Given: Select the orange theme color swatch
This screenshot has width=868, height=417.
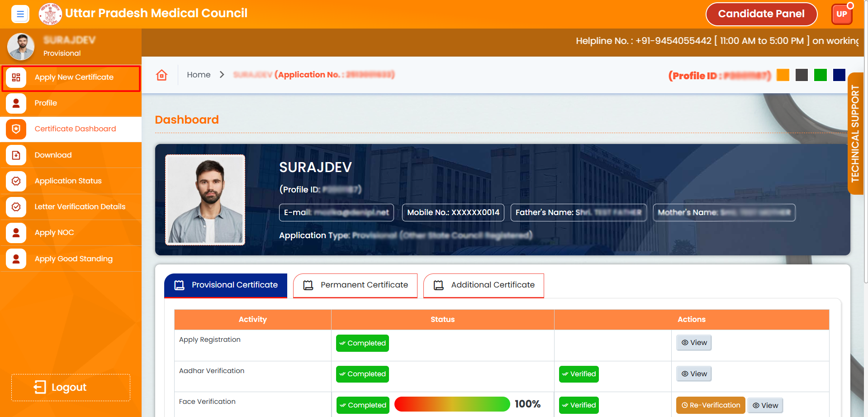Looking at the screenshot, I should (783, 75).
